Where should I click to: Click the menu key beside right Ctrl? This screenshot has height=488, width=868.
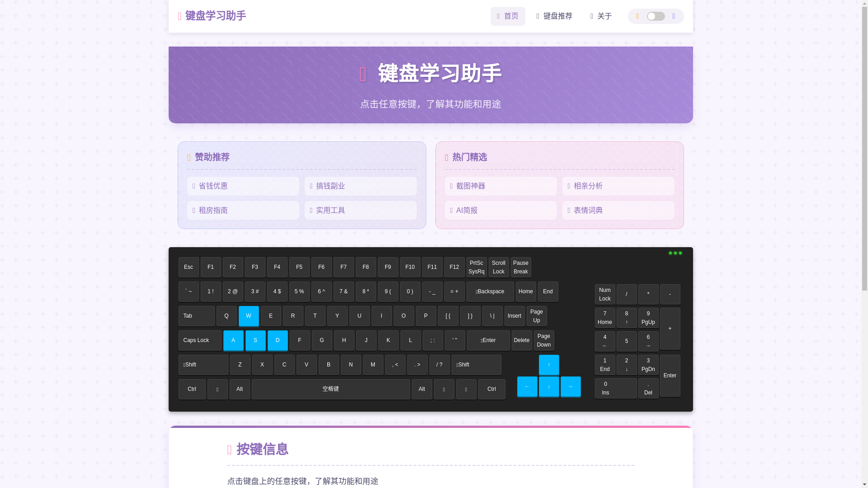click(x=466, y=389)
